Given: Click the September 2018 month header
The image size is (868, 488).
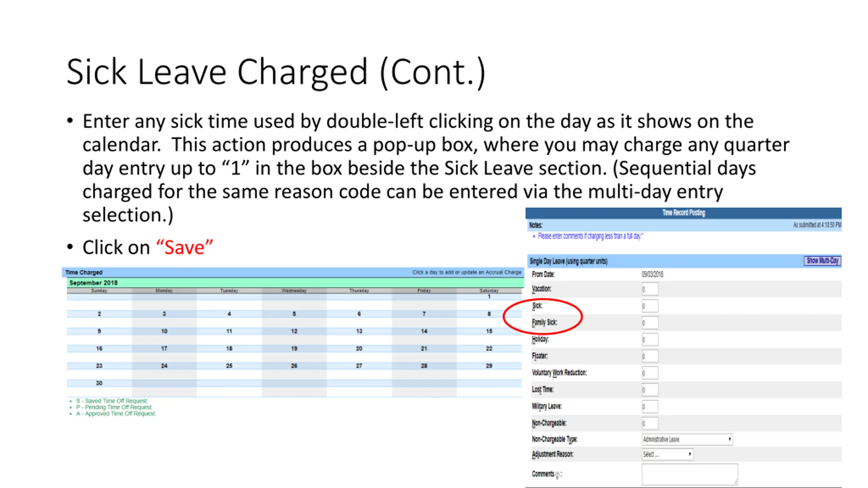Looking at the screenshot, I should [295, 283].
